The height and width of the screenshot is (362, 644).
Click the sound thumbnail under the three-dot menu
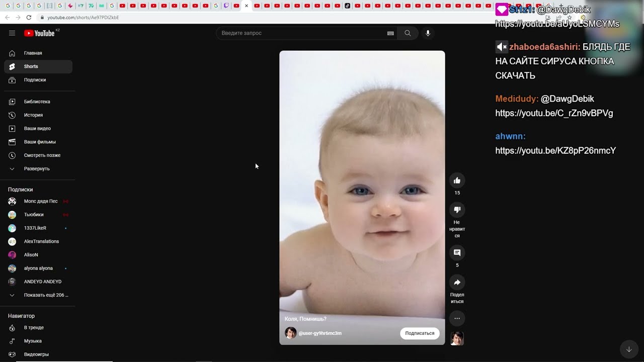457,338
